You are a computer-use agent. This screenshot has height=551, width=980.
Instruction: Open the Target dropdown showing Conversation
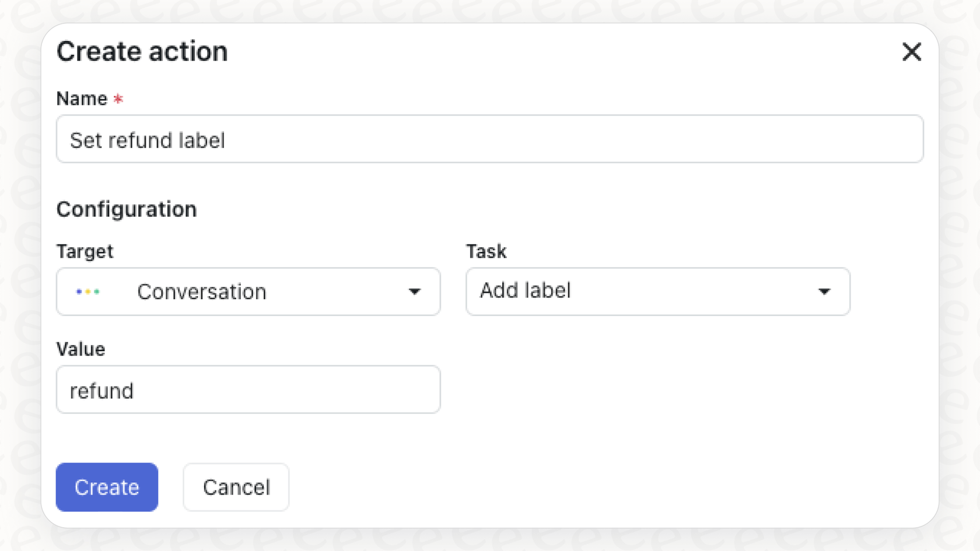[x=248, y=292]
